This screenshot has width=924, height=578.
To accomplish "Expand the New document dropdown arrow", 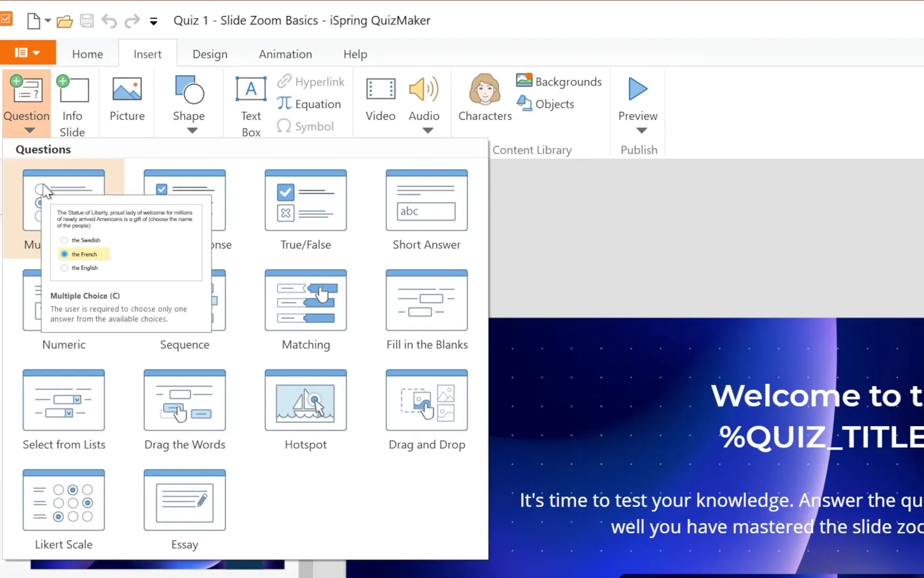I will pos(48,21).
